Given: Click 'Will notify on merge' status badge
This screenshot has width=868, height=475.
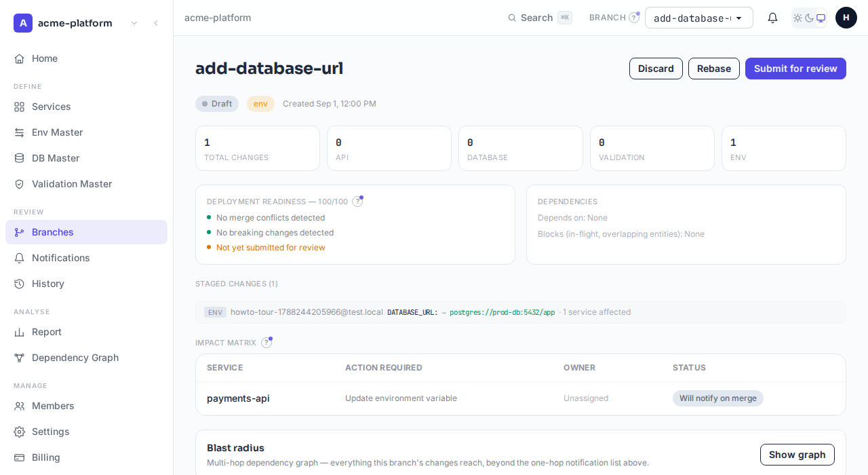Looking at the screenshot, I should pyautogui.click(x=718, y=398).
